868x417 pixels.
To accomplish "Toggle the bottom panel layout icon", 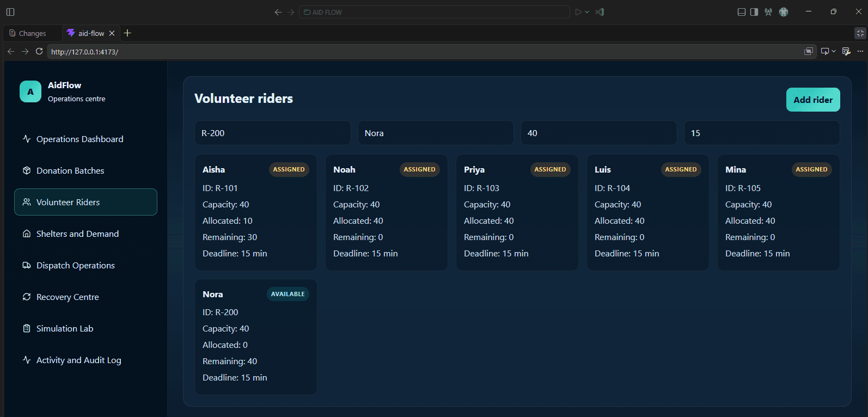I will (742, 12).
